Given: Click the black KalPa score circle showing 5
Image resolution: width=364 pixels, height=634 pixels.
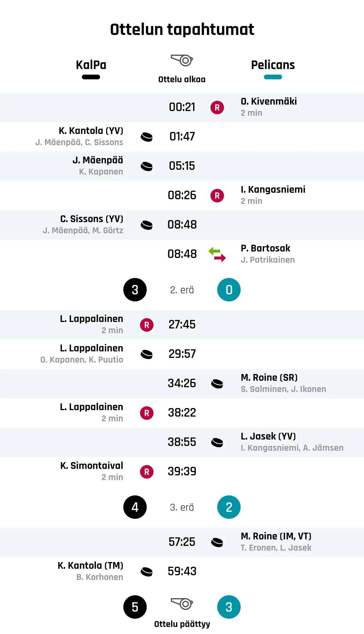Looking at the screenshot, I should pos(135,607).
